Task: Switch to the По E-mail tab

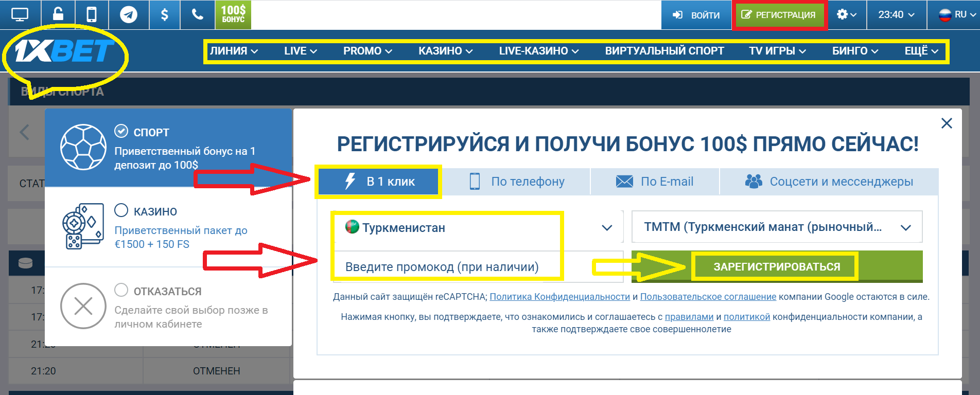Action: (655, 182)
